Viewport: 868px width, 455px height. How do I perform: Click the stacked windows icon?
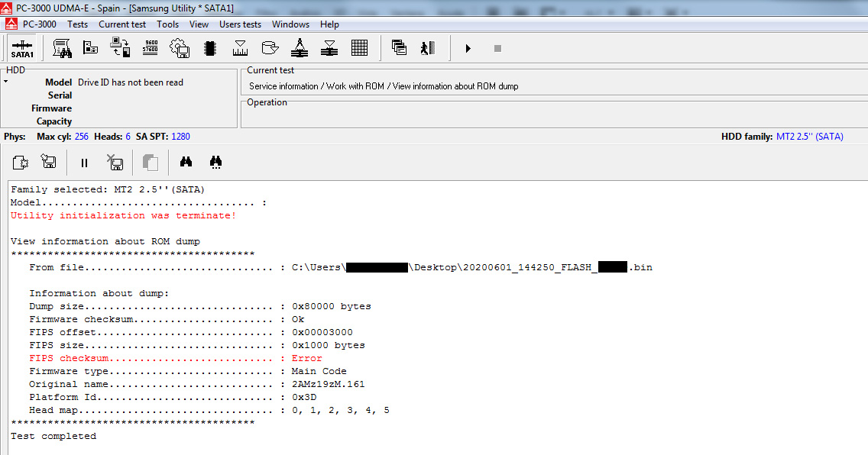coord(399,47)
